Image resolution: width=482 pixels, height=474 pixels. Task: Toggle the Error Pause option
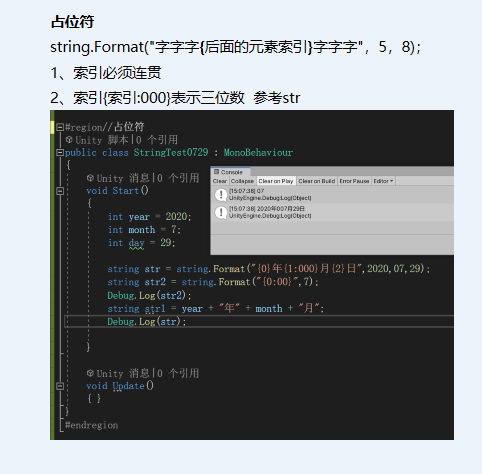pyautogui.click(x=354, y=181)
